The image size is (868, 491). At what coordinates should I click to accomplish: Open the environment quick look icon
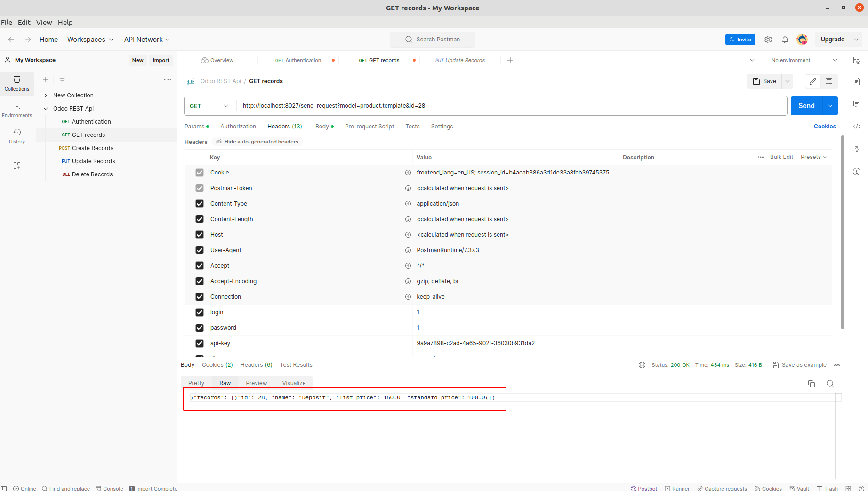pos(857,60)
